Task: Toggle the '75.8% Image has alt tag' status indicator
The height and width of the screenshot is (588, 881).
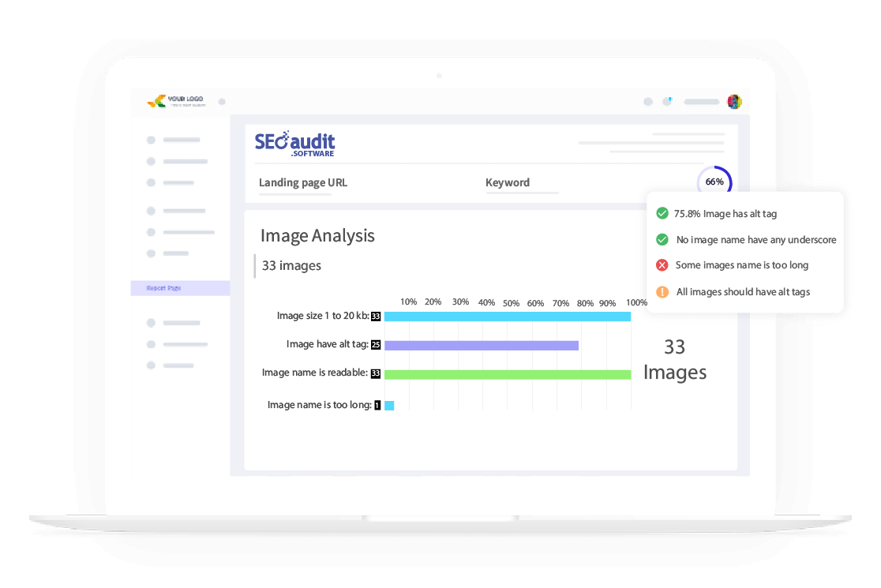Action: tap(725, 213)
